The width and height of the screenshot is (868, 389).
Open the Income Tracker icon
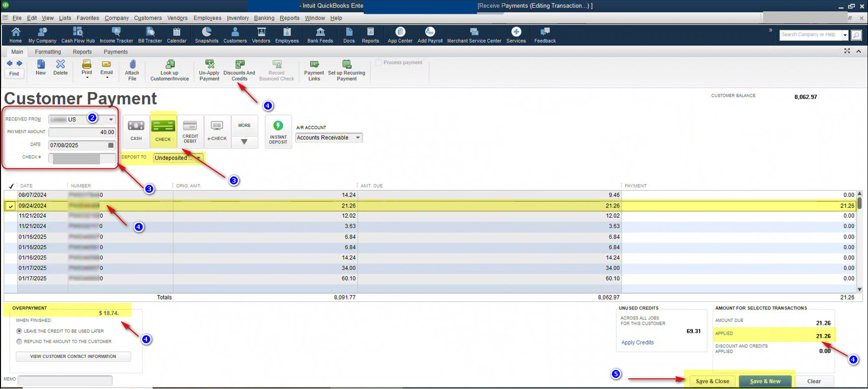tap(116, 35)
